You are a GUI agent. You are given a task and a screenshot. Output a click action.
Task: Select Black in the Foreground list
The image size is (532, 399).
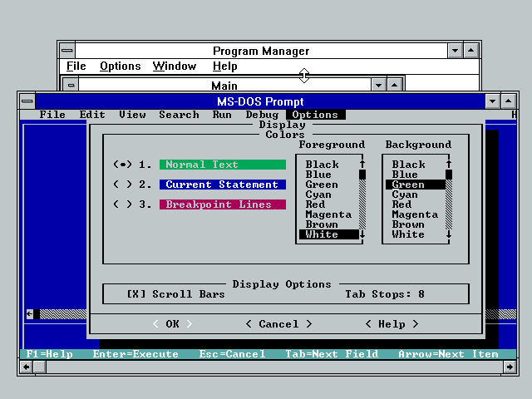tap(328, 165)
